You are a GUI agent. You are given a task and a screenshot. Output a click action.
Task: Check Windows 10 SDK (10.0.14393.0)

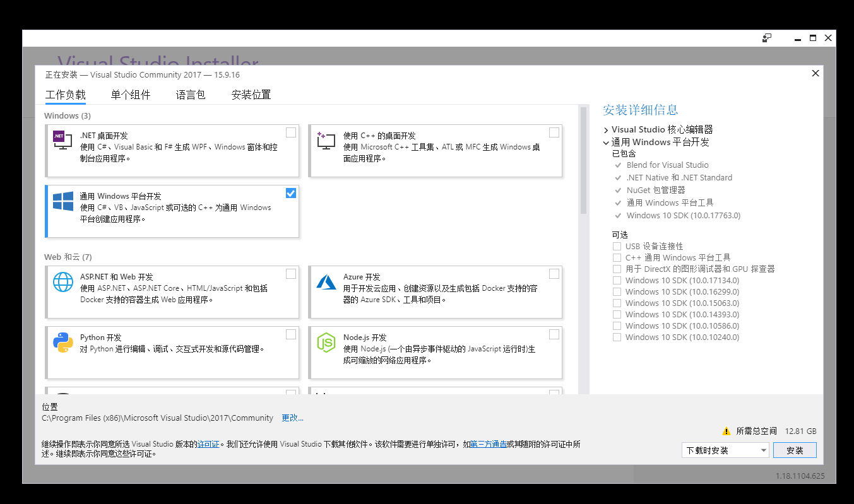617,315
